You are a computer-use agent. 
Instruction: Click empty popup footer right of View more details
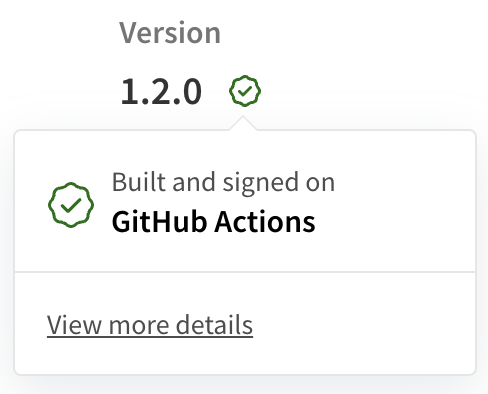click(x=363, y=325)
